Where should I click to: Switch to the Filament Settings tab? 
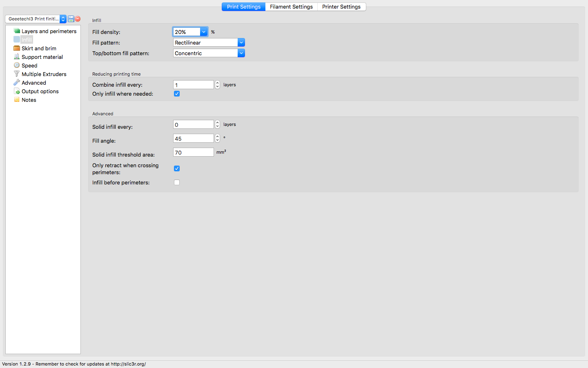click(x=291, y=7)
